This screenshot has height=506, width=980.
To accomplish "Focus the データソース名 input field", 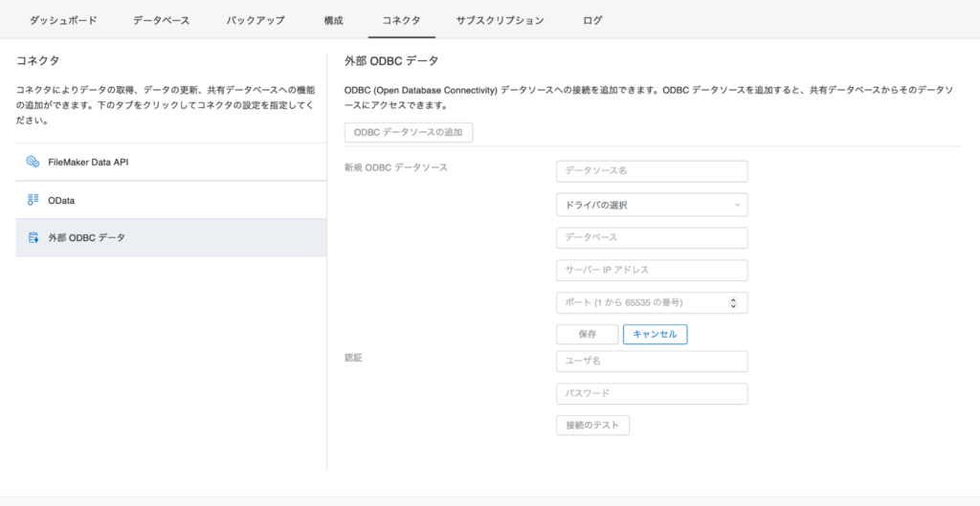I will [x=651, y=171].
